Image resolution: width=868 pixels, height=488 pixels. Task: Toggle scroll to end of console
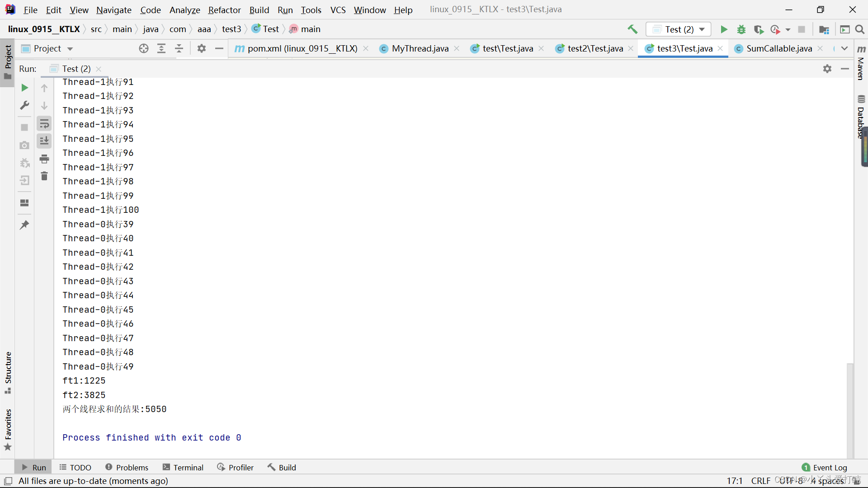coord(44,141)
